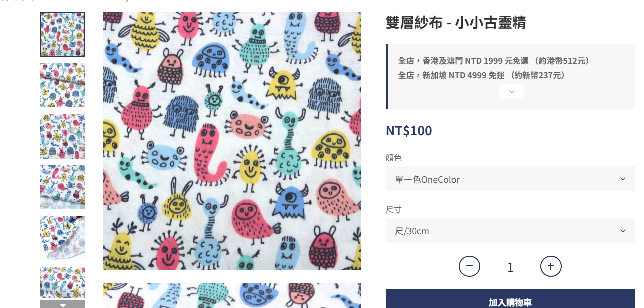Open the 顏色 單一色OneColor dropdown
The width and height of the screenshot is (644, 308).
[x=510, y=179]
